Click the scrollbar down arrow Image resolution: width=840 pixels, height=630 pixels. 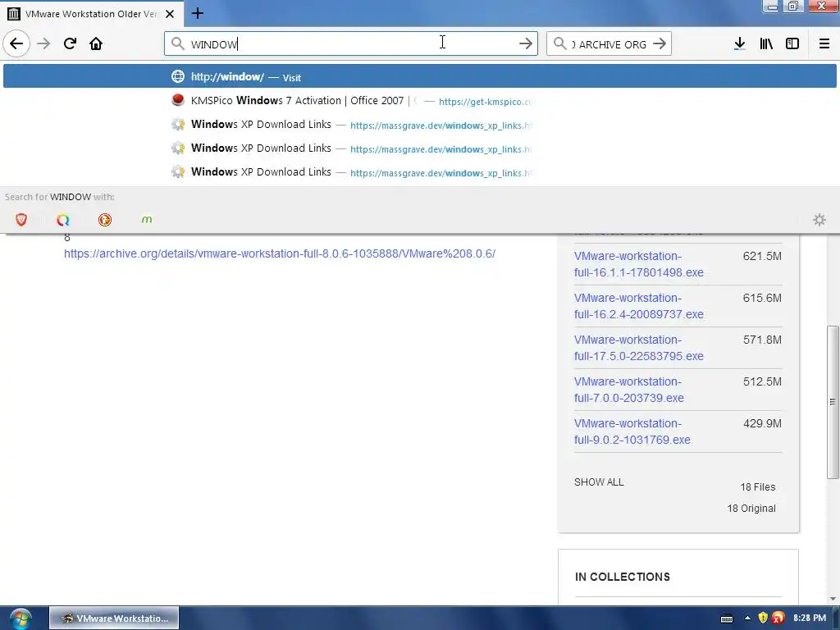[x=833, y=599]
